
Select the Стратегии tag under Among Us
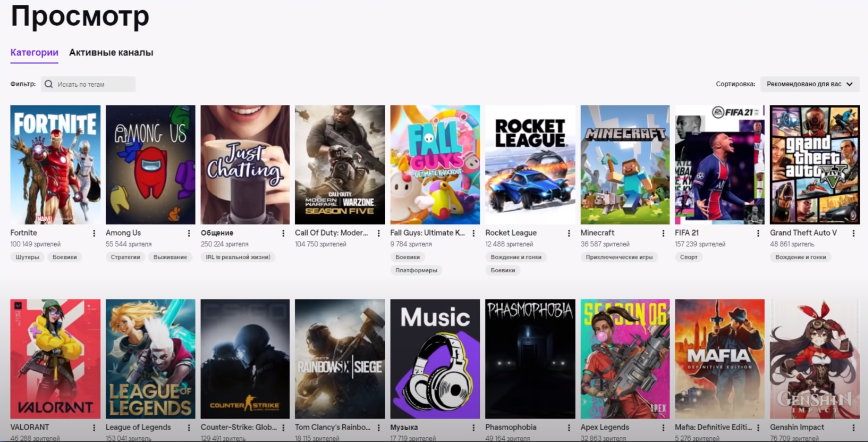click(x=125, y=257)
